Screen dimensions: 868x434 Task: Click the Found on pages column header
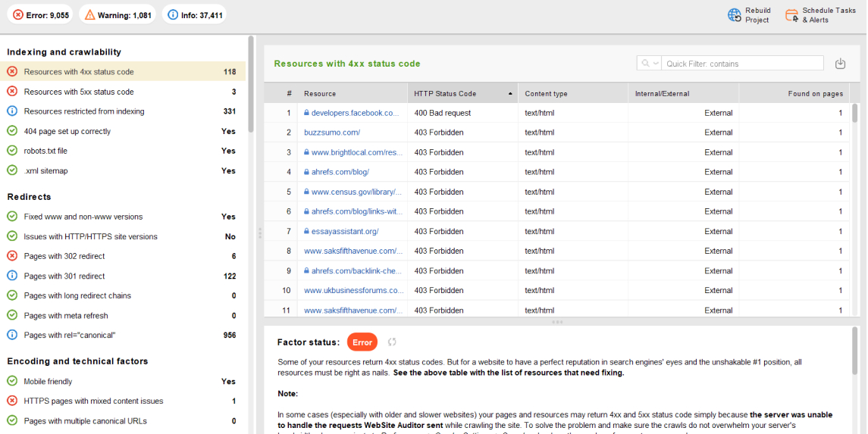pyautogui.click(x=794, y=93)
